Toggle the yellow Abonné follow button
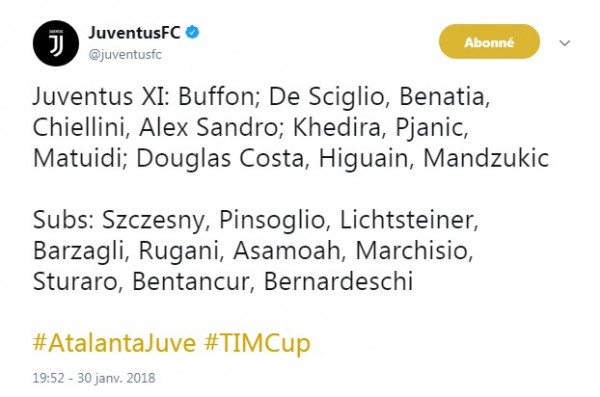The height and width of the screenshot is (397, 600). pos(489,42)
